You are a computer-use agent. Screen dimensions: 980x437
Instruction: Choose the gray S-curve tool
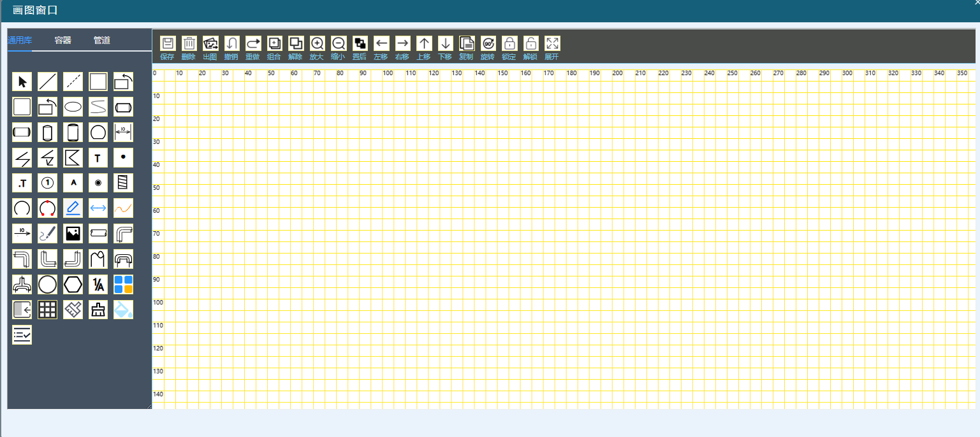click(x=98, y=107)
